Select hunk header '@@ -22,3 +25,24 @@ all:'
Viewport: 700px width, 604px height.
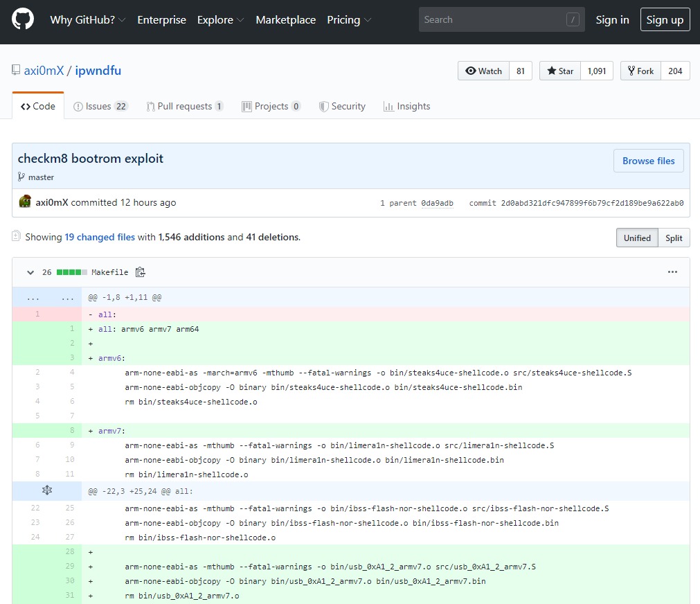[140, 491]
